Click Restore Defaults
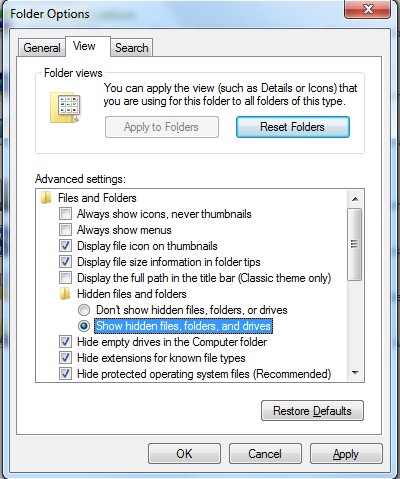400x479 pixels. click(x=312, y=411)
